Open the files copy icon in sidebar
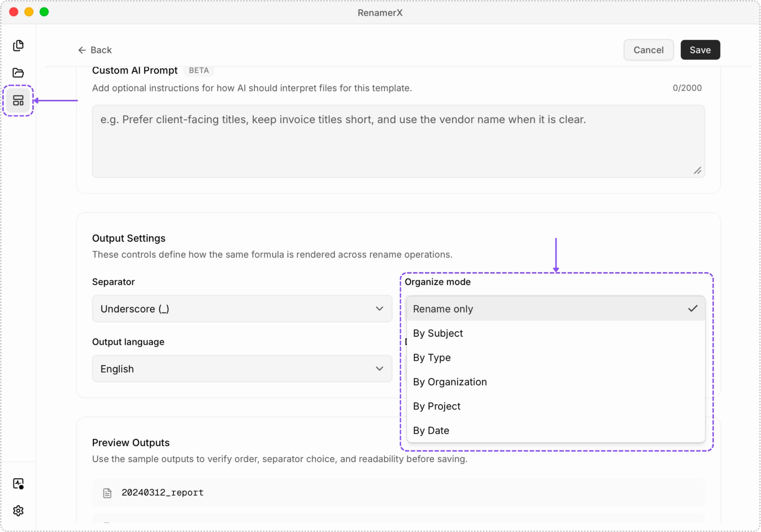761x532 pixels. [18, 46]
